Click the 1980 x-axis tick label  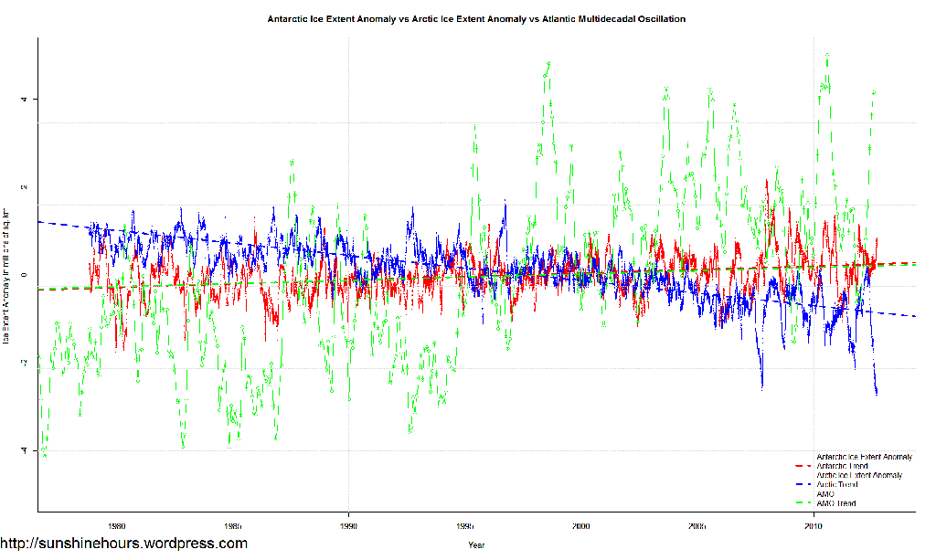116,525
